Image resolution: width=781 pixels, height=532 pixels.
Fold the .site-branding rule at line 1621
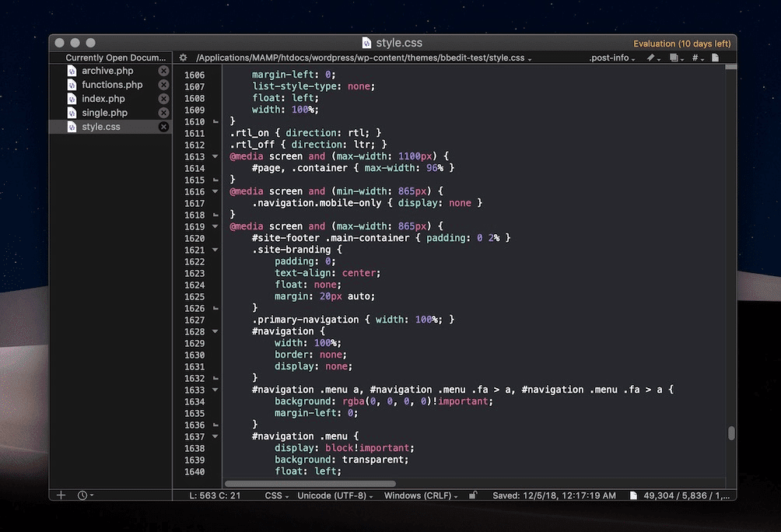point(215,250)
